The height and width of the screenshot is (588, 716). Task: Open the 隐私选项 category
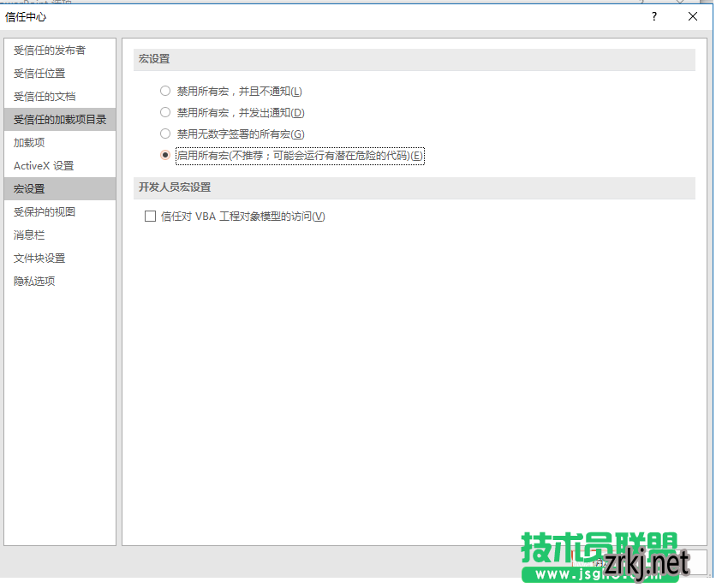[60, 282]
